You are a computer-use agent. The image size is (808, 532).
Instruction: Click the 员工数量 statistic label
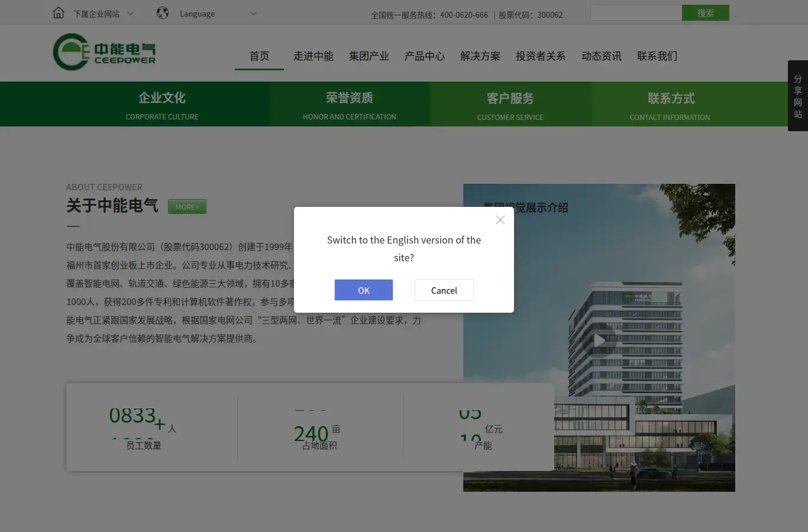[144, 446]
